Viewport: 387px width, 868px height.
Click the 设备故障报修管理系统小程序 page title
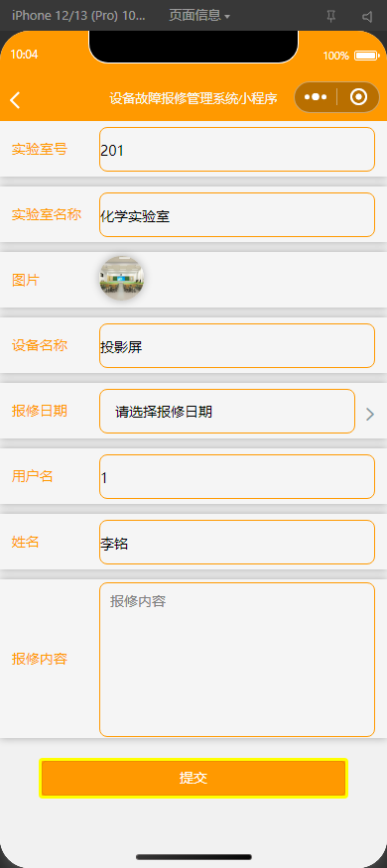pyautogui.click(x=193, y=98)
